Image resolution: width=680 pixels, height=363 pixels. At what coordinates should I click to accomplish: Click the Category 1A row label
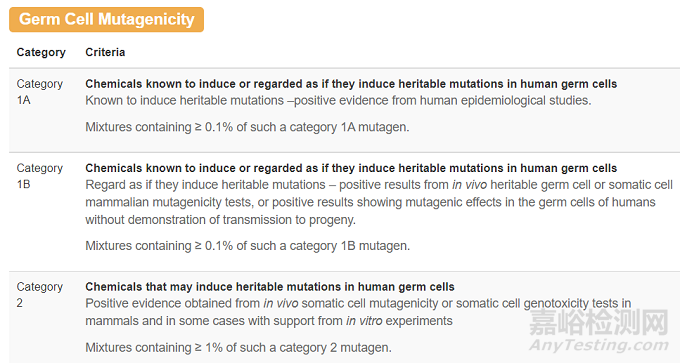[39, 92]
